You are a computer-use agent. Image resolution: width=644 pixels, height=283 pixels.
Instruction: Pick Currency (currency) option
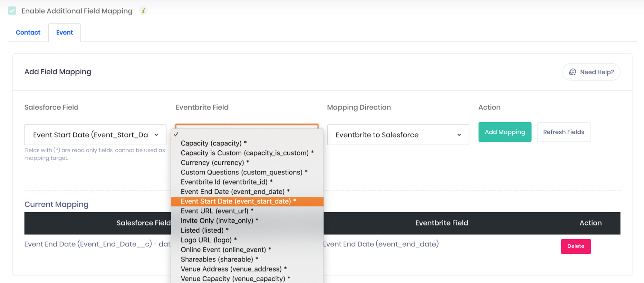247,163
